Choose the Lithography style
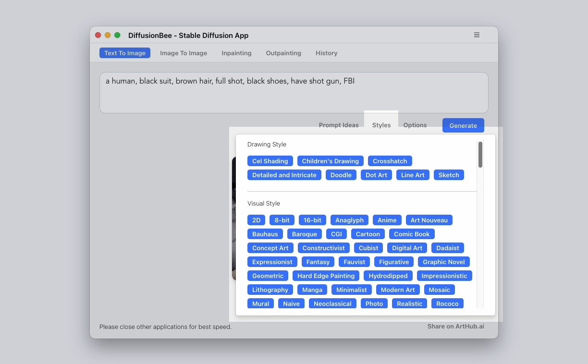The width and height of the screenshot is (588, 364). click(x=270, y=290)
